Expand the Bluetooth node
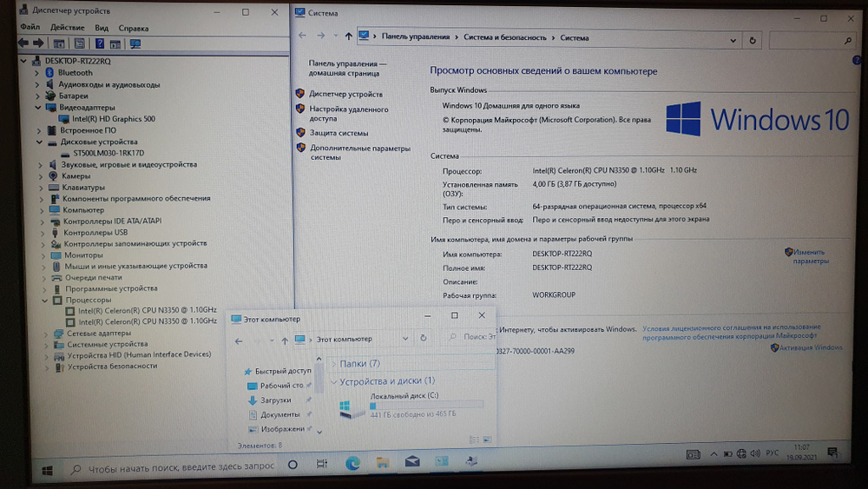The image size is (868, 489). [x=36, y=73]
